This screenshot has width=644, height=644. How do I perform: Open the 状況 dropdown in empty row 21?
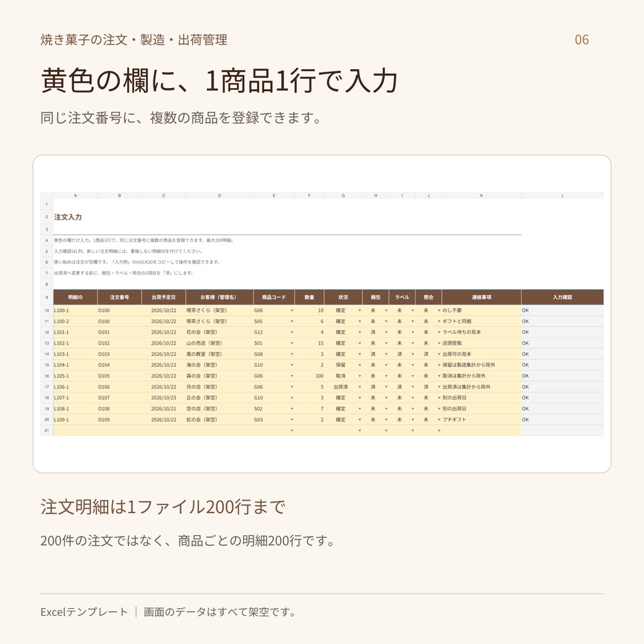360,430
